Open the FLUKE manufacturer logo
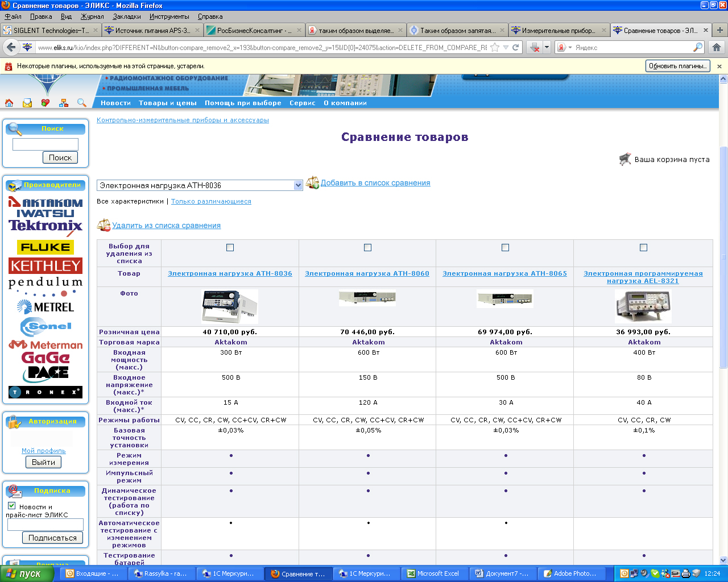 point(45,247)
